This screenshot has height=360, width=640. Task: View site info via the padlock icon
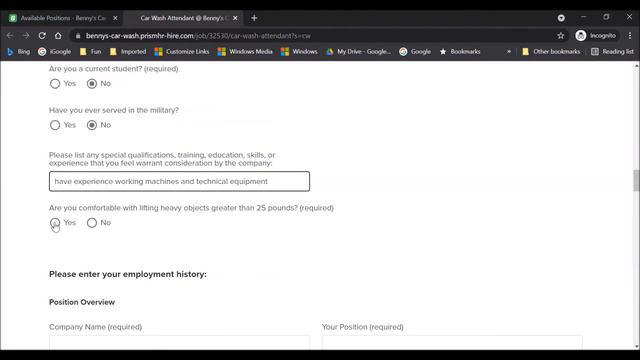pyautogui.click(x=78, y=36)
